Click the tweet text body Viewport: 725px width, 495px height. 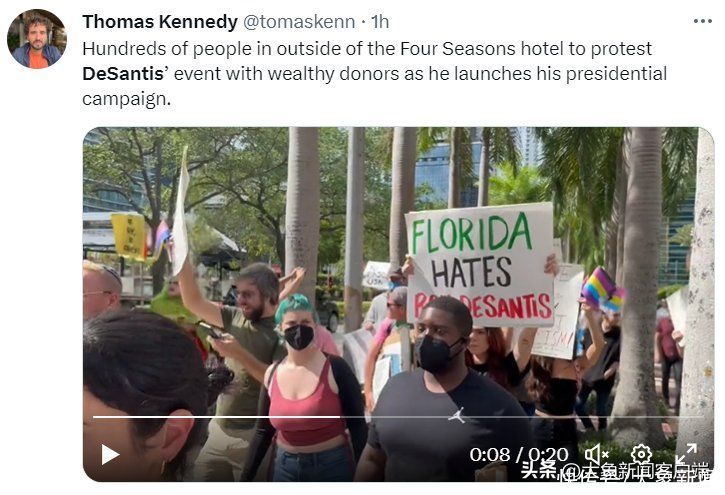click(375, 73)
